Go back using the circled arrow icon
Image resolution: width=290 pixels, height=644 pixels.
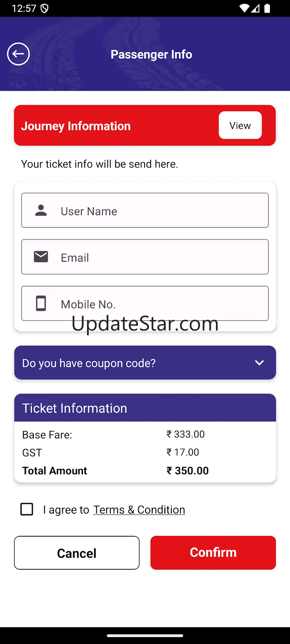click(18, 54)
